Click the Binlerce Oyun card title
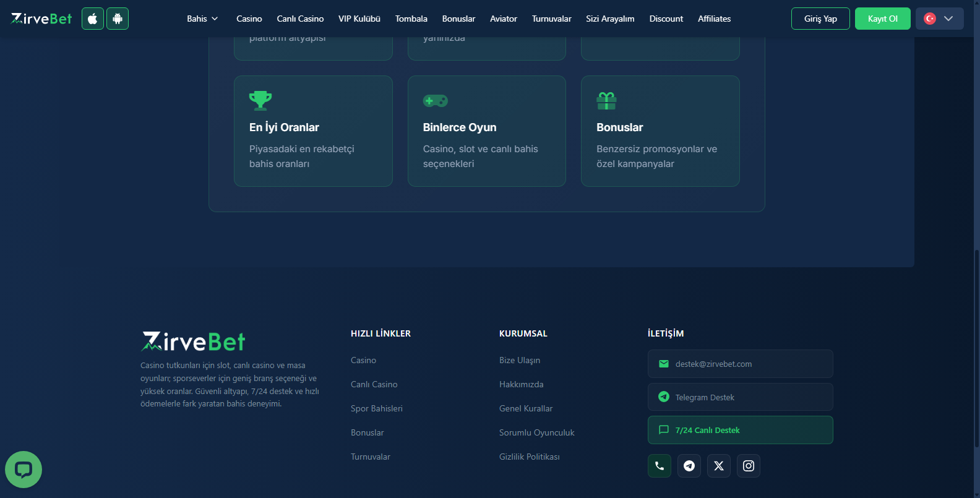This screenshot has width=980, height=498. tap(460, 127)
